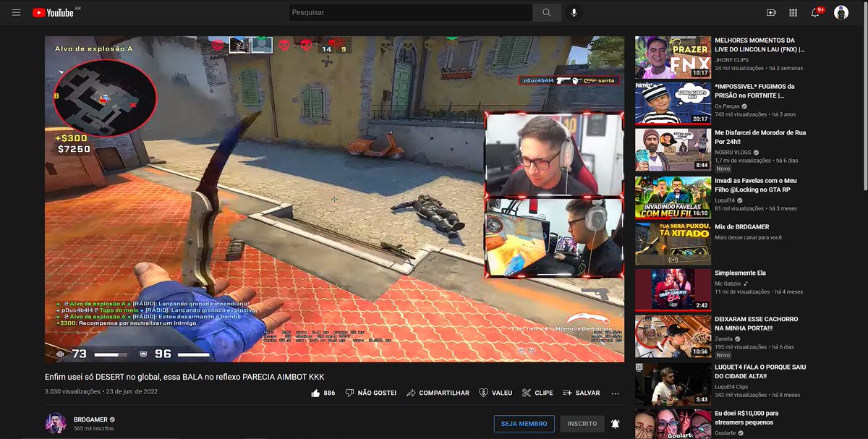Open the Create video camera icon
The image size is (868, 439).
[771, 12]
